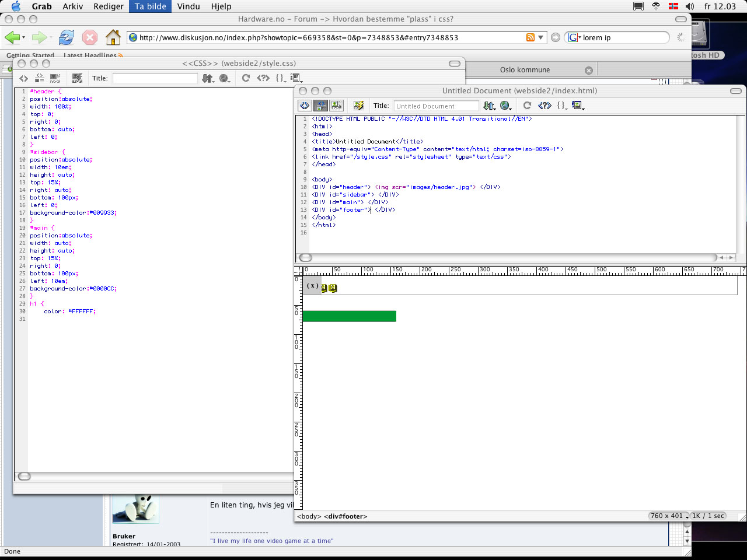Click Reference icon in index.html toolbar
Screen dimensions: 747x560
544,106
